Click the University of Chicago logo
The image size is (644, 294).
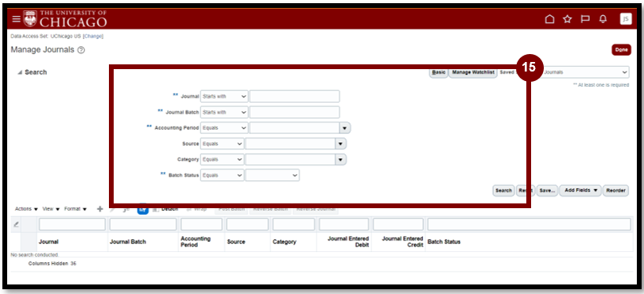pyautogui.click(x=66, y=19)
